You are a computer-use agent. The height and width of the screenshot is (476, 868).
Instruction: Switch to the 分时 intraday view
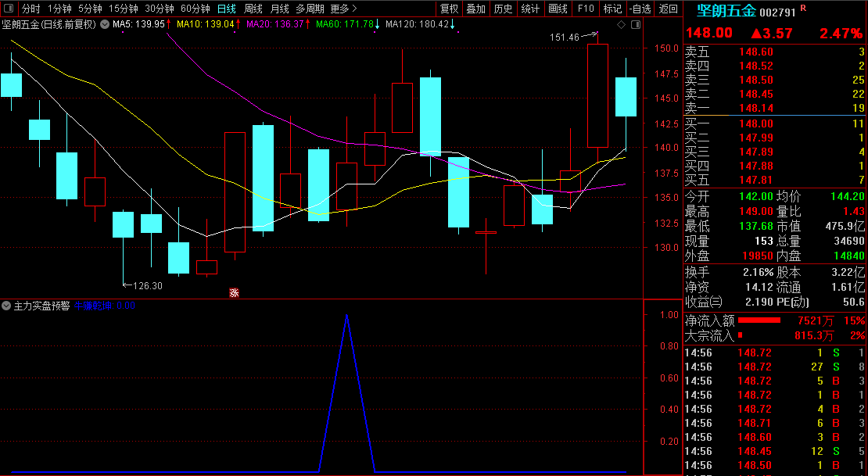(30, 9)
